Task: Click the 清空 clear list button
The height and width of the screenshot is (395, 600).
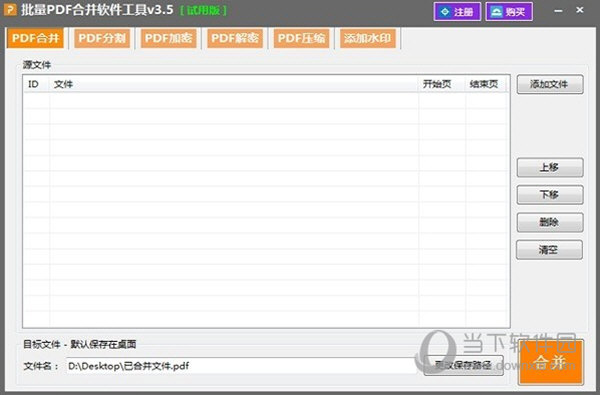Action: (x=549, y=250)
